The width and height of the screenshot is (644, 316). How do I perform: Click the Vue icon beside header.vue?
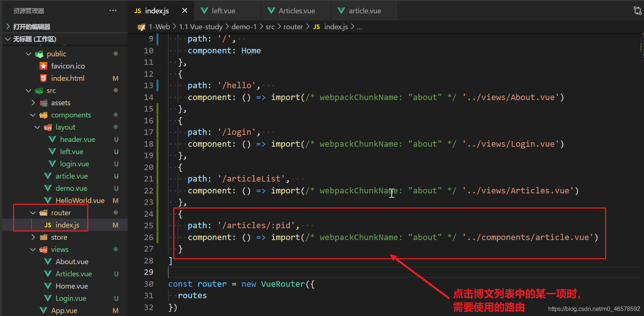tap(52, 140)
